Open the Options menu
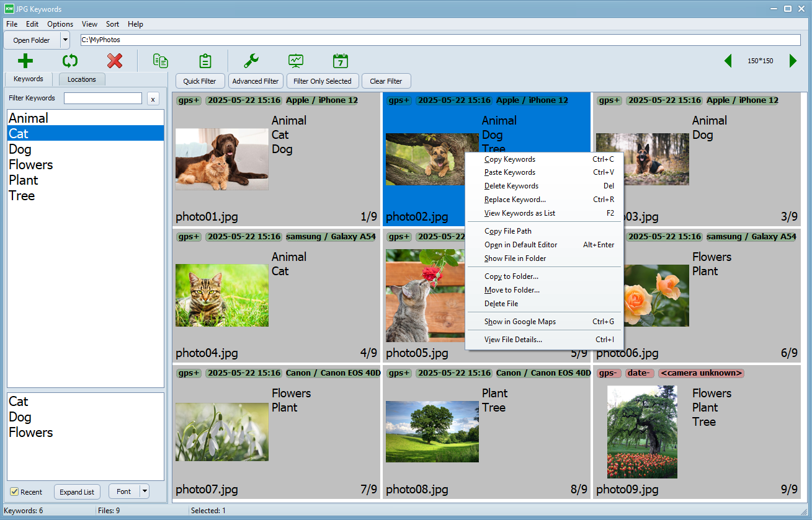The width and height of the screenshot is (812, 520). pos(60,24)
